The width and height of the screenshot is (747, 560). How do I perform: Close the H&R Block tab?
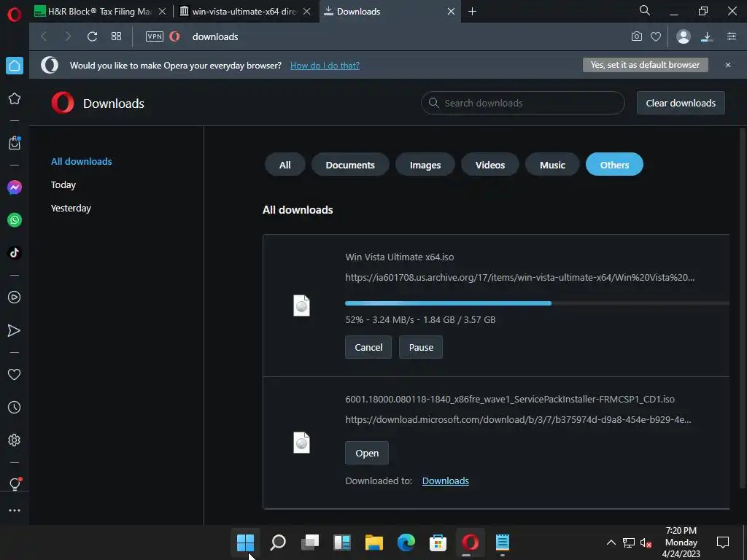pyautogui.click(x=163, y=12)
